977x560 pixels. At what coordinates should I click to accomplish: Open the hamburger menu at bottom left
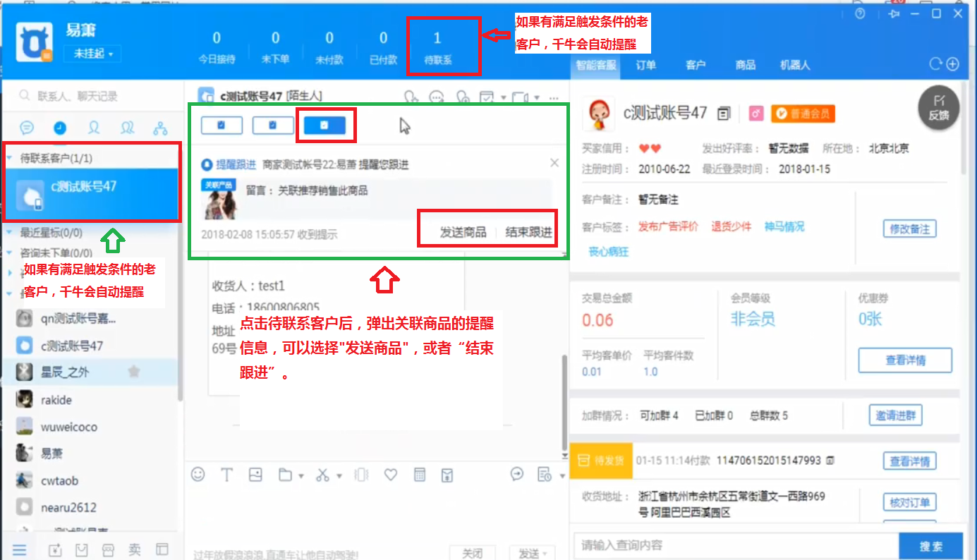click(19, 549)
